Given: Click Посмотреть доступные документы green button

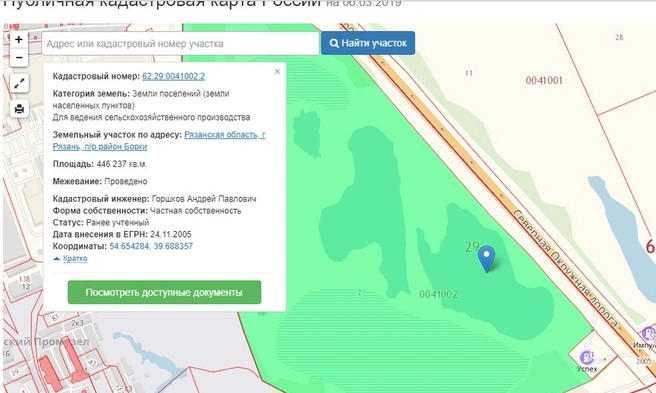Looking at the screenshot, I should (164, 292).
